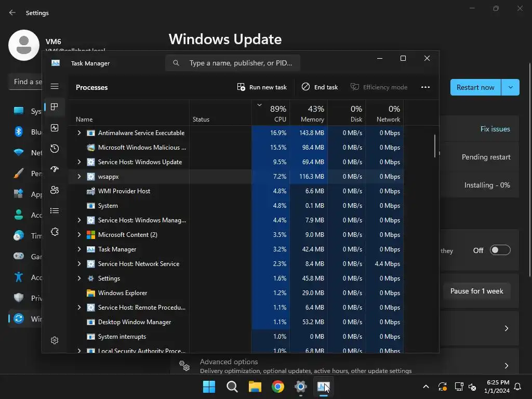Open Network category wifi icon in Settings
This screenshot has width=532, height=399.
pyautogui.click(x=19, y=152)
